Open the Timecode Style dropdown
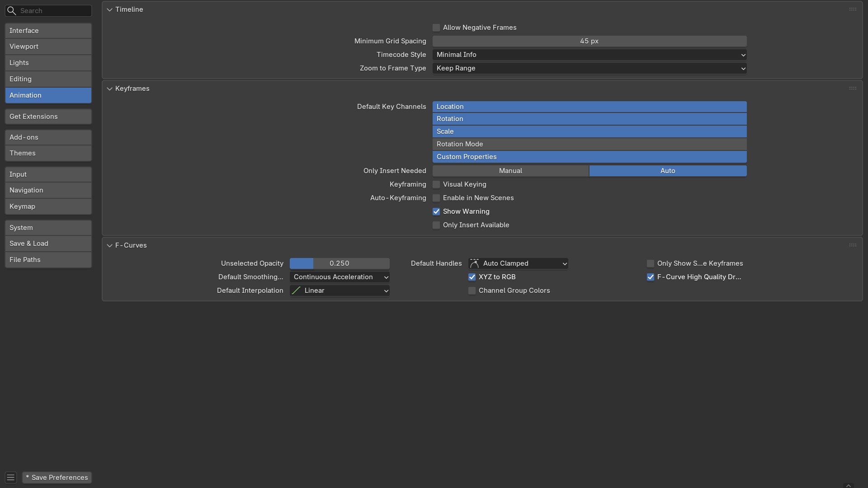Image resolution: width=868 pixels, height=488 pixels. tap(590, 55)
